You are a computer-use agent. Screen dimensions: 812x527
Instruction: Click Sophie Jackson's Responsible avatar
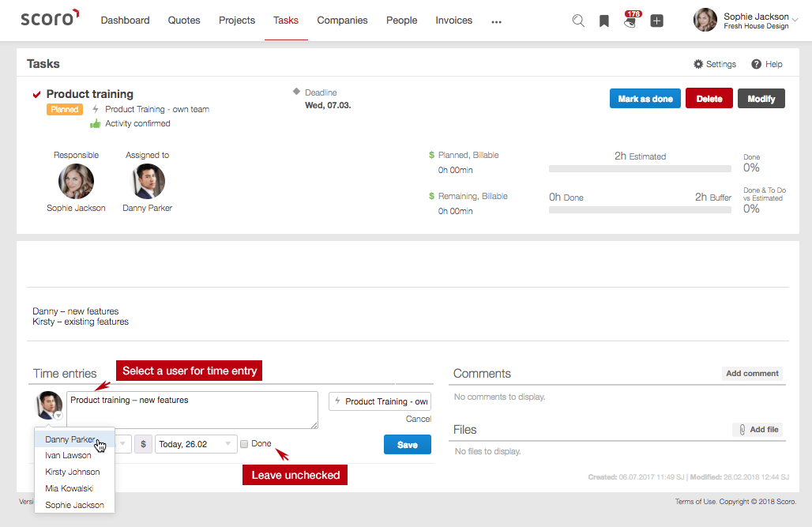click(76, 182)
